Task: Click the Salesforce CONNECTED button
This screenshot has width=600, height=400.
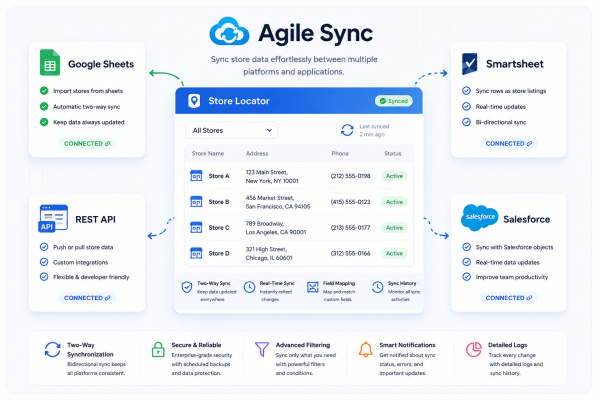Action: (509, 298)
